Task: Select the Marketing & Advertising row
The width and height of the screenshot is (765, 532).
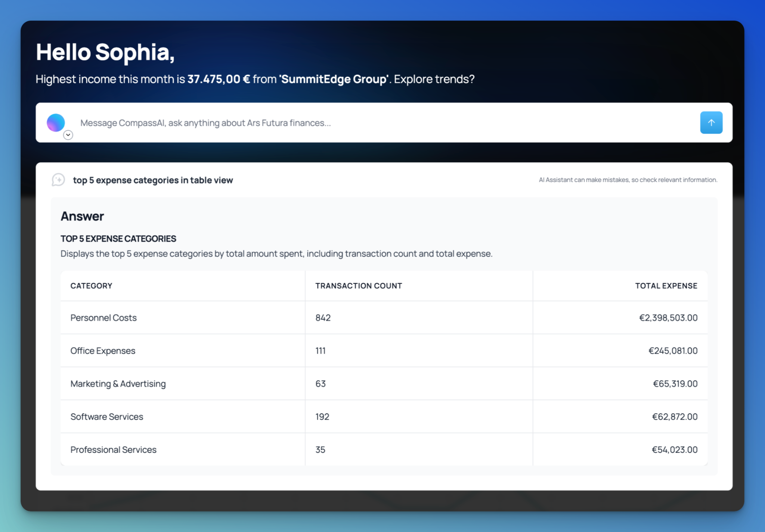Action: pos(384,384)
